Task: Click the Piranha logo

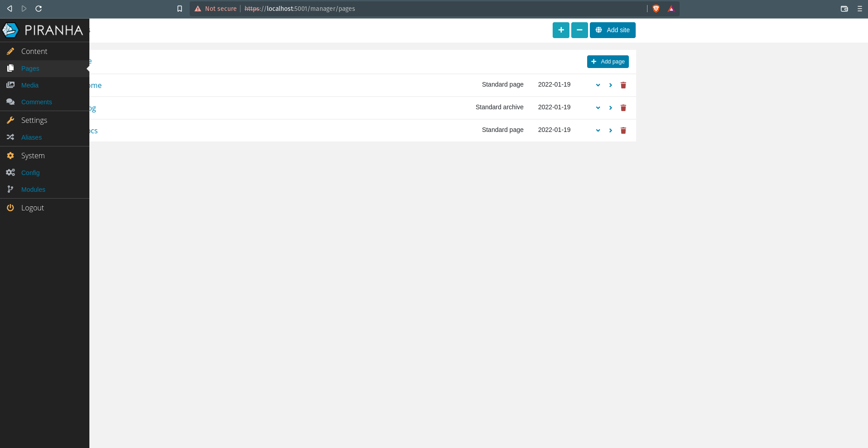Action: point(10,30)
